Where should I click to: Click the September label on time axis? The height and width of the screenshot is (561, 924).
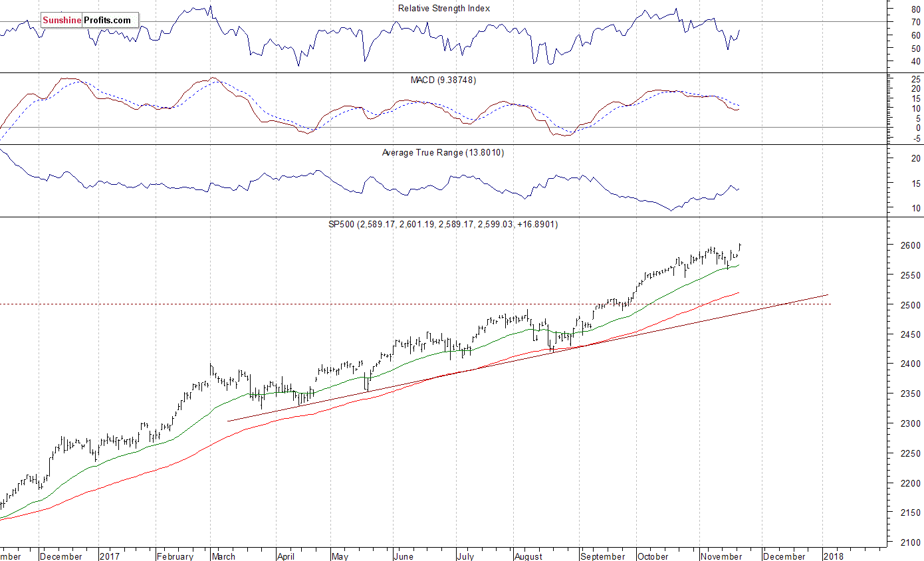click(x=602, y=556)
